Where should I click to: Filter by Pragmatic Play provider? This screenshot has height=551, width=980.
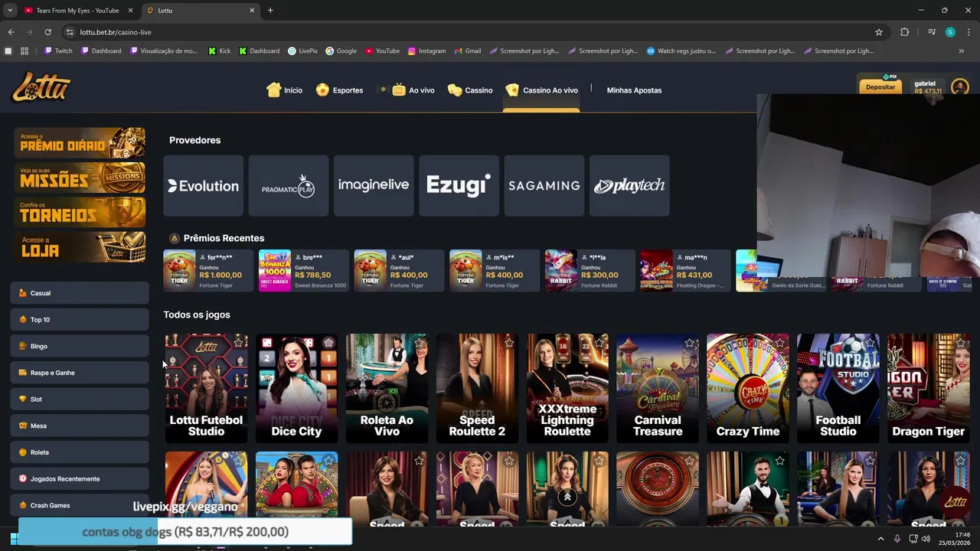289,186
